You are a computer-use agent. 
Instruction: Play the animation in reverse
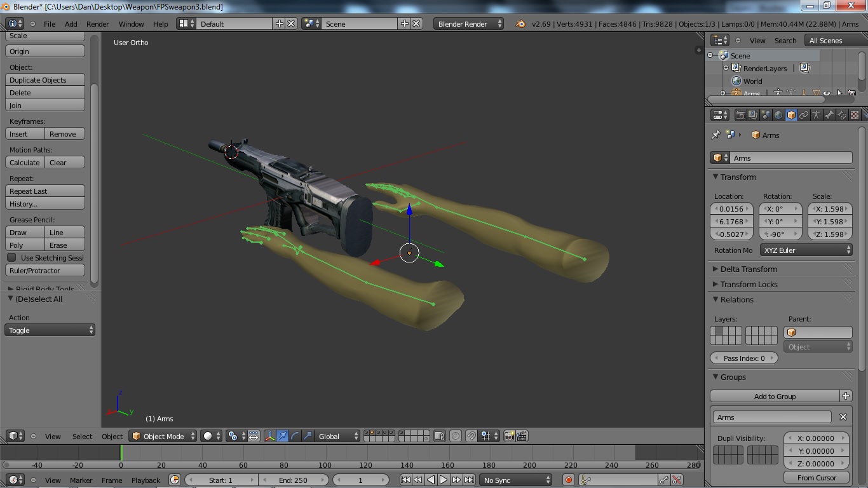[x=431, y=480]
